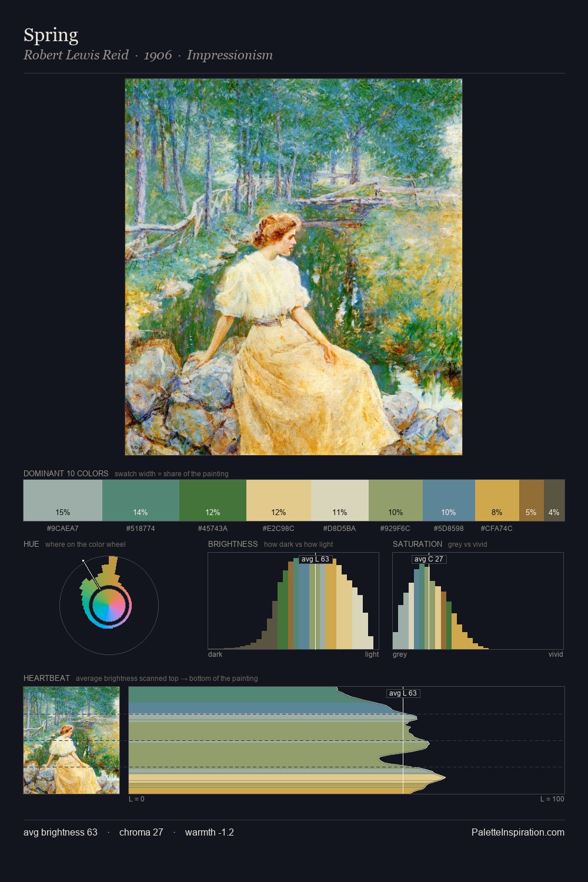The image size is (588, 882).
Task: Click the #9CAEA7 hex code text
Action: coord(63,529)
